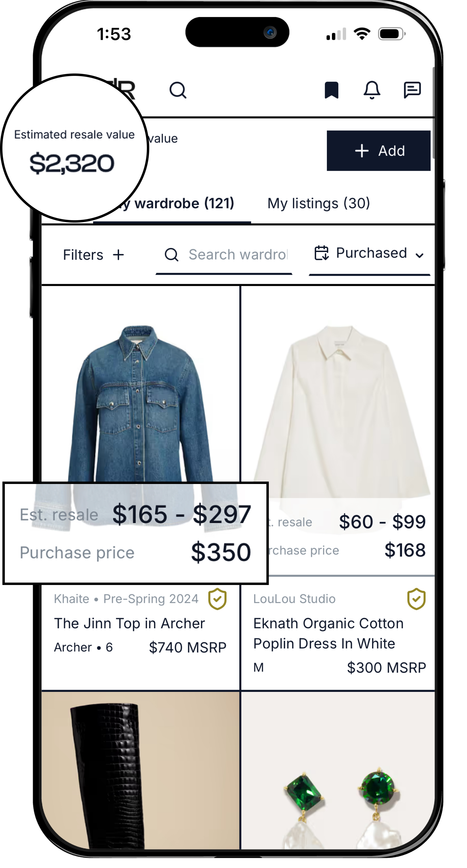
Task: Tap the search magnifier icon in header
Action: tap(178, 90)
